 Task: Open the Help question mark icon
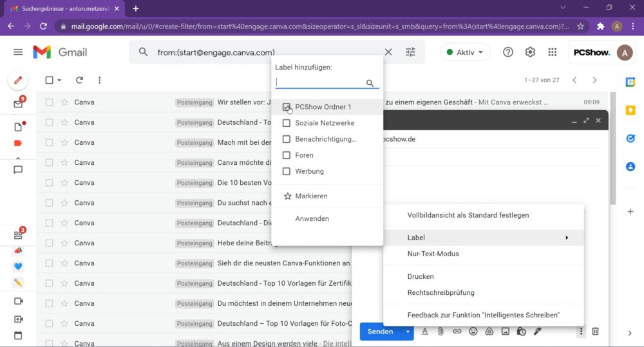508,52
